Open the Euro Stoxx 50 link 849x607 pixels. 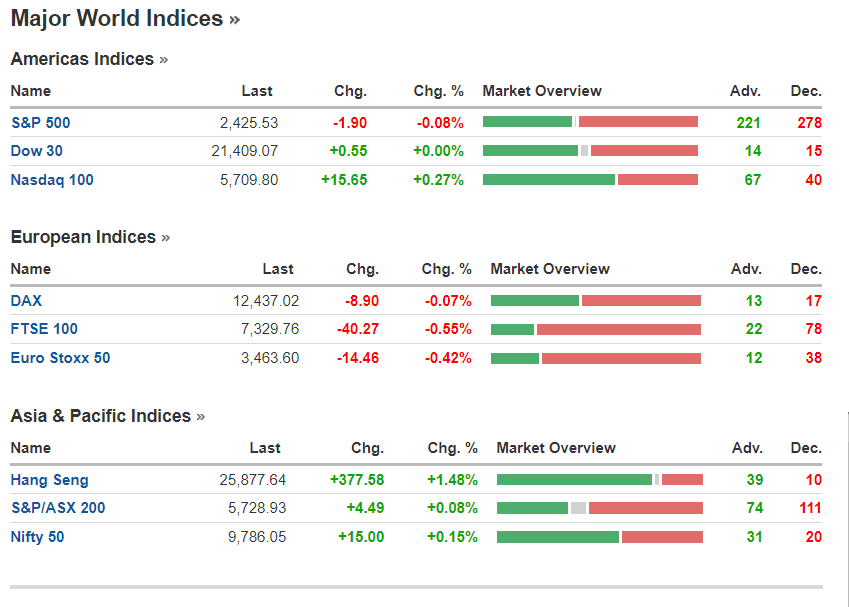coord(60,358)
